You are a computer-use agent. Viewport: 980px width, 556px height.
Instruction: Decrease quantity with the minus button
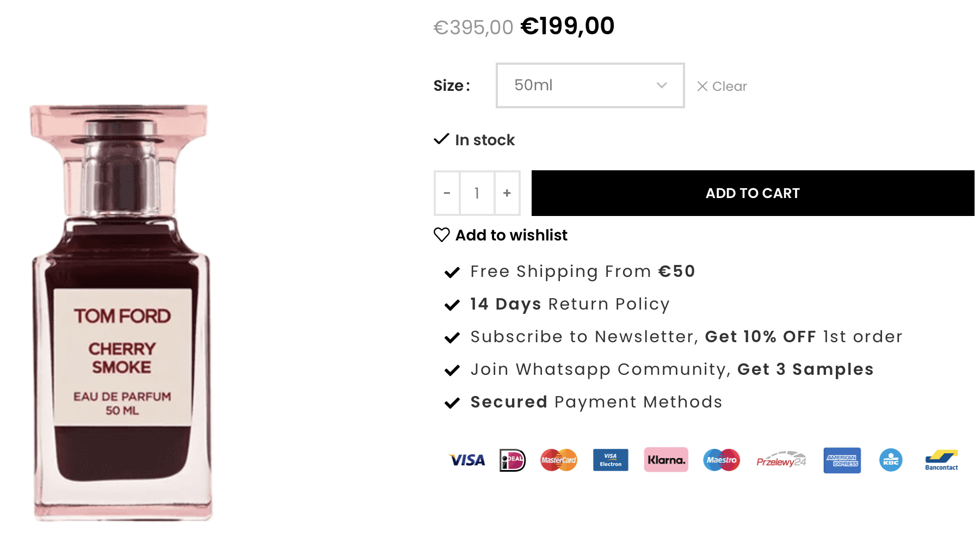tap(447, 193)
